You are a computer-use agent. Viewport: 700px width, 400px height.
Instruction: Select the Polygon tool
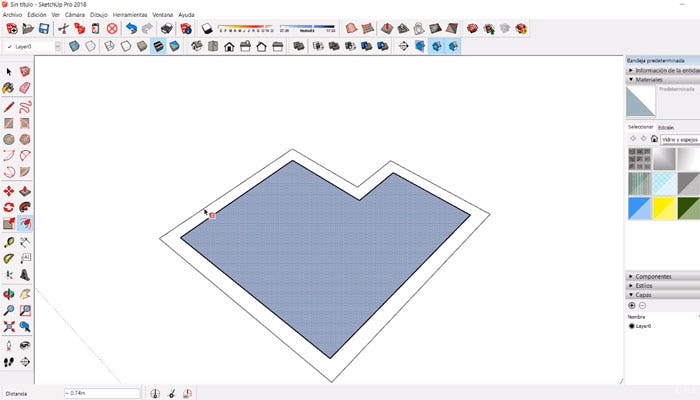coord(25,140)
